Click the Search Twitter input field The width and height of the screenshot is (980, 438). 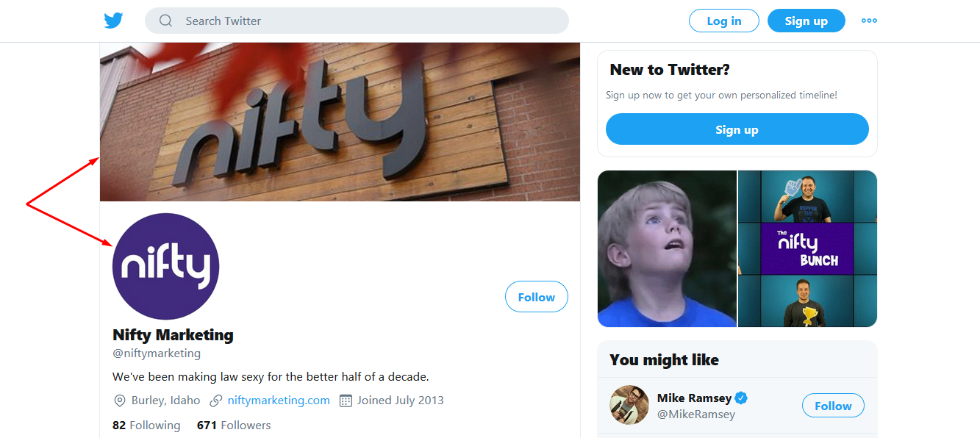tap(368, 21)
